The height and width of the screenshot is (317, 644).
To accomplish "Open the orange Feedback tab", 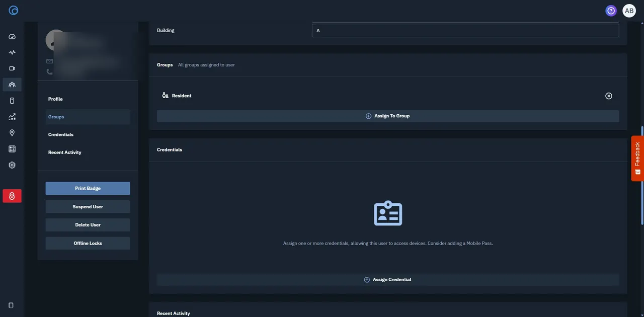I will [x=637, y=158].
